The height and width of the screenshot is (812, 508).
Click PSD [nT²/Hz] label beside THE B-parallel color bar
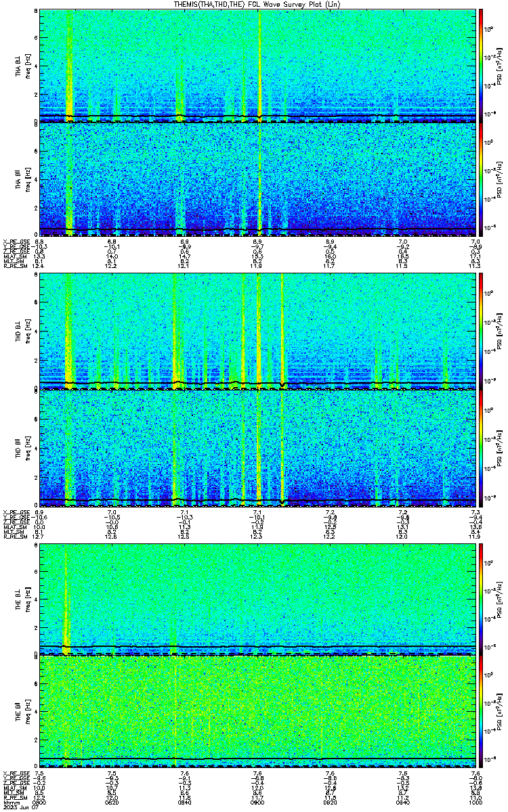coord(499,711)
